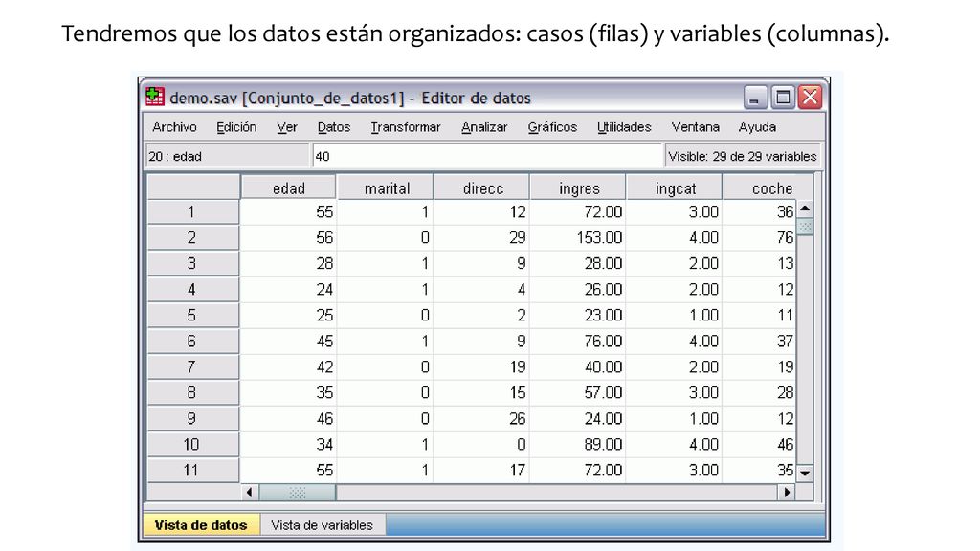
Task: Click the horizontal scrollbar thumb
Action: [298, 493]
